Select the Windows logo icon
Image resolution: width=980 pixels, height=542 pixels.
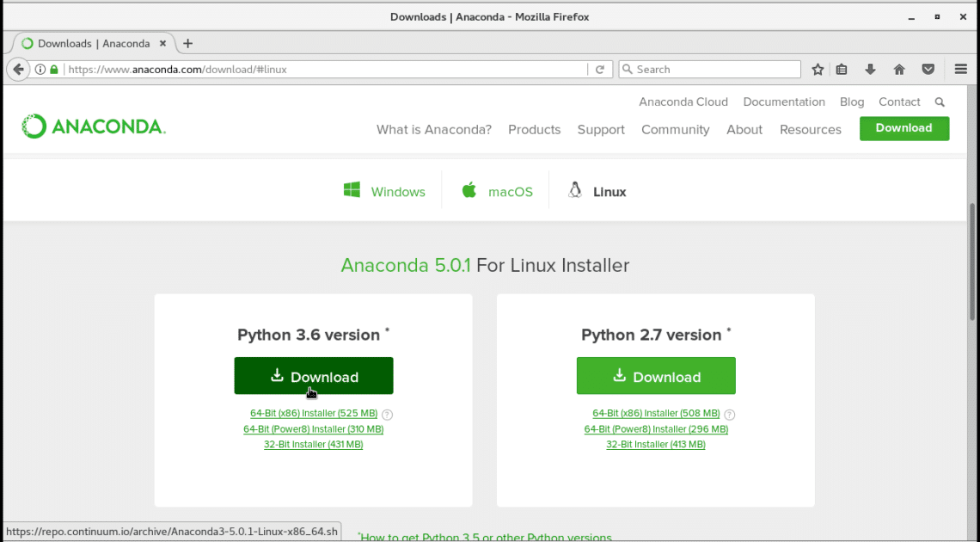pyautogui.click(x=352, y=190)
